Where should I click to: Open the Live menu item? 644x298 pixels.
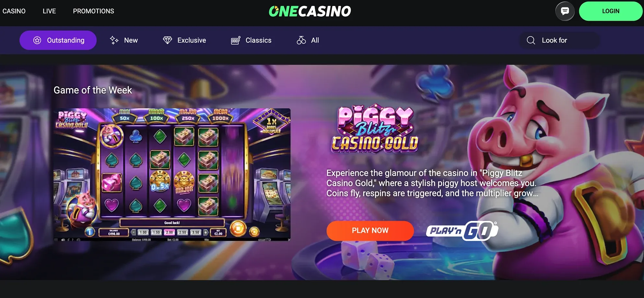(49, 11)
